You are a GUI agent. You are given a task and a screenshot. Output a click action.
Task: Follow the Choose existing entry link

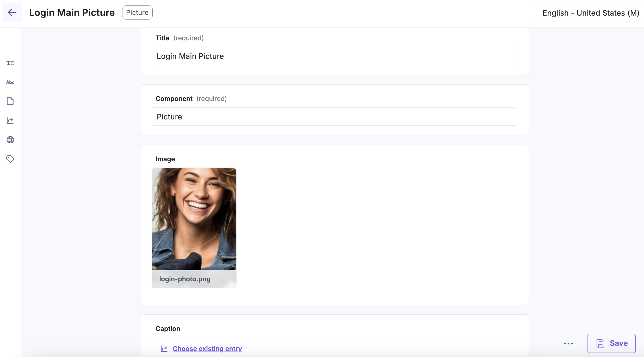pos(207,349)
